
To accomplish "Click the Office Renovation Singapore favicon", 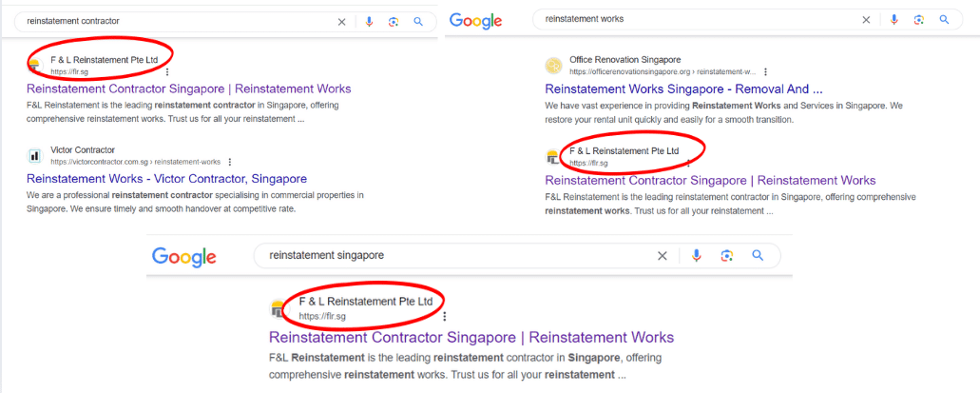I will click(x=553, y=66).
